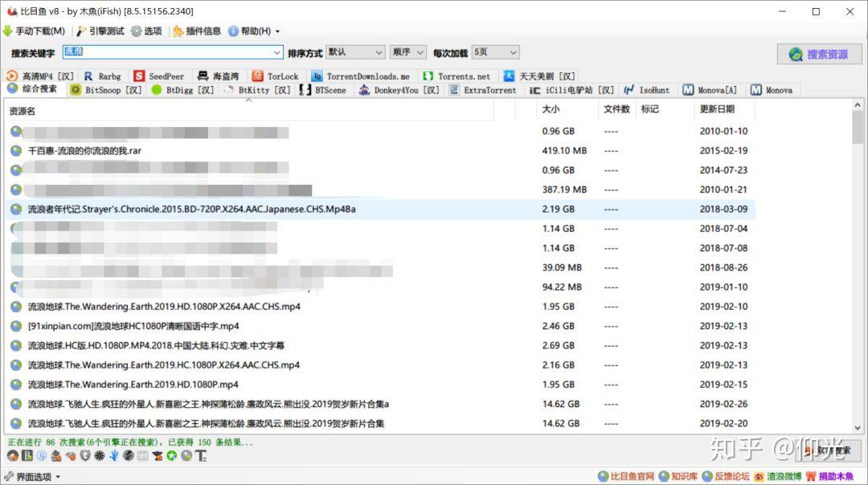Image resolution: width=868 pixels, height=485 pixels.
Task: Open 插件信息 from the toolbar
Action: (x=197, y=31)
